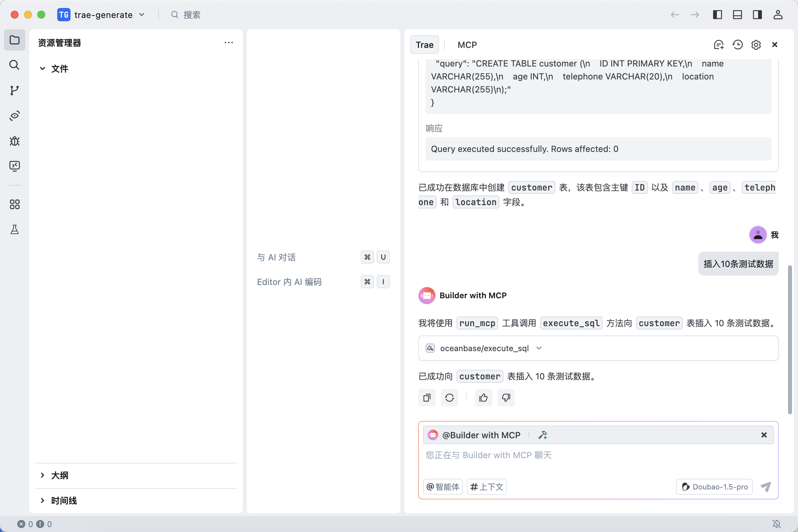798x532 pixels.
Task: Open the Testing flask icon
Action: coord(14,230)
